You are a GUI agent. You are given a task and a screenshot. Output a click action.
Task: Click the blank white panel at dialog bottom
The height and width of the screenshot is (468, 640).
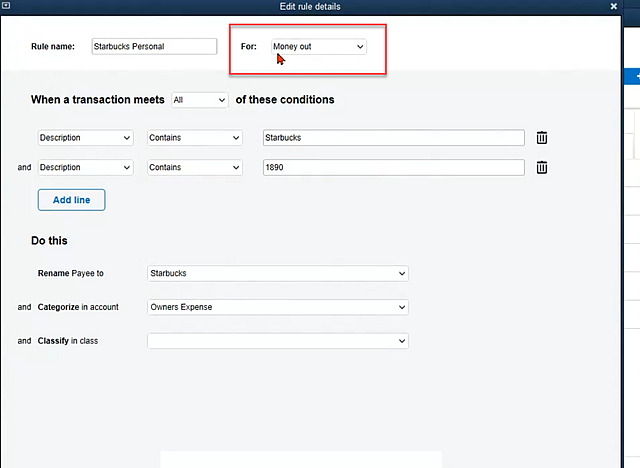pos(300,459)
